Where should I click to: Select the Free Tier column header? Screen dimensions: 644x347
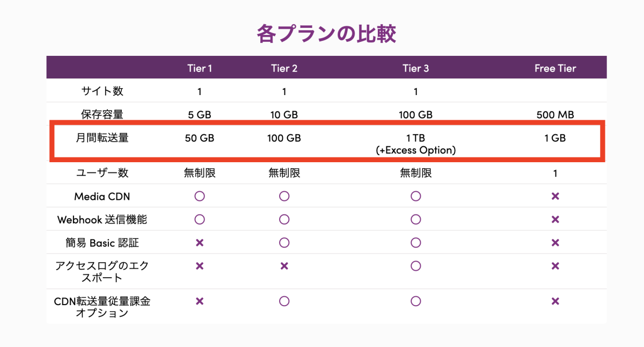click(x=555, y=68)
